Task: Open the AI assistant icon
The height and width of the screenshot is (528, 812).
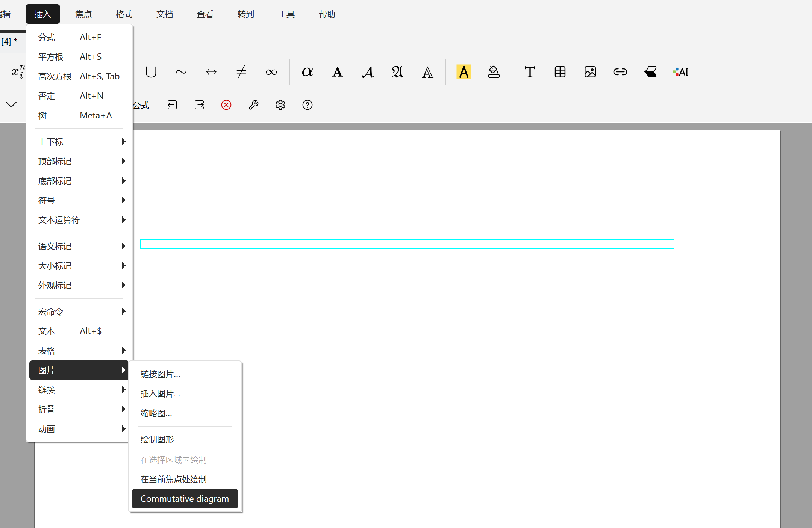Action: click(680, 72)
